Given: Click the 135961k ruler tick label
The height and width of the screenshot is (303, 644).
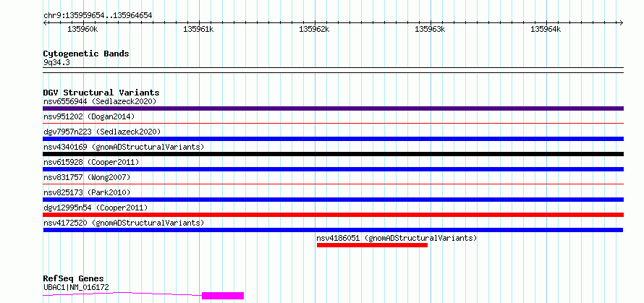Looking at the screenshot, I should [x=199, y=29].
